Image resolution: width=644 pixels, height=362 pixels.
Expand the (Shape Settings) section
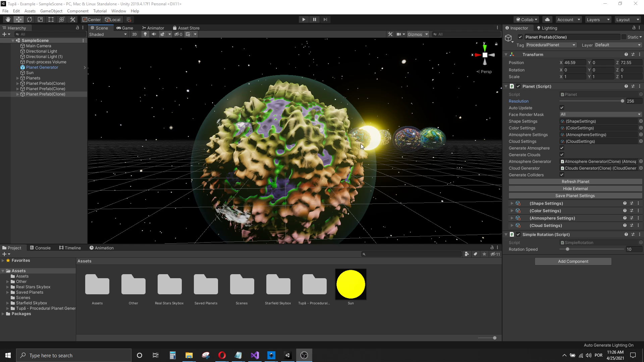click(x=512, y=203)
